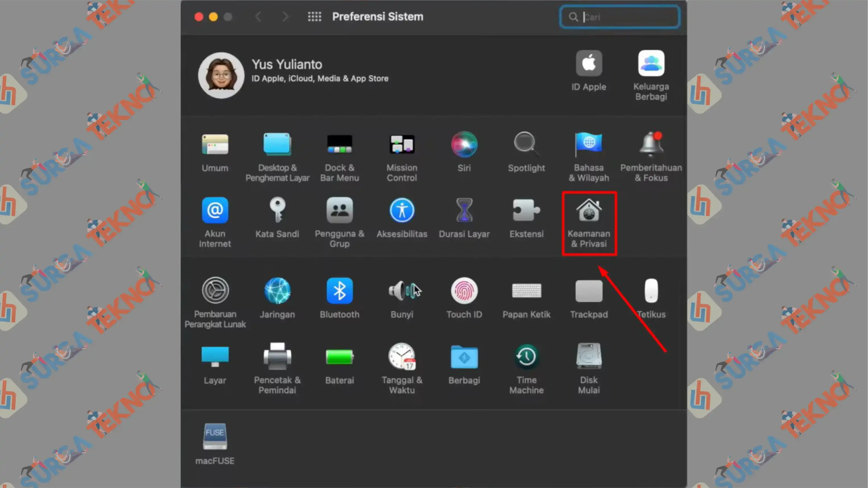Open Desktop & Penghemat Layar settings

pos(277,145)
